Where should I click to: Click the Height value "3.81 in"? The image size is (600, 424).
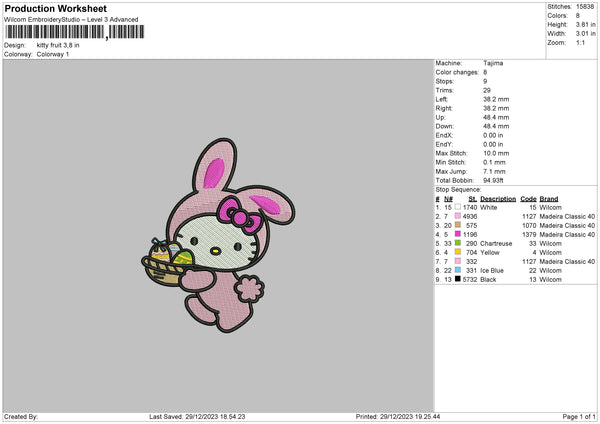click(x=585, y=24)
